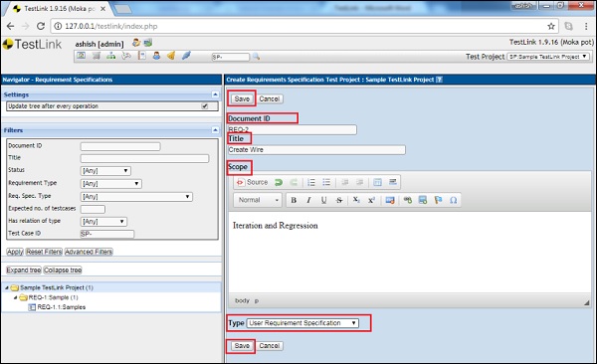The height and width of the screenshot is (364, 597).
Task: Click the Decrease indent icon
Action: [345, 182]
